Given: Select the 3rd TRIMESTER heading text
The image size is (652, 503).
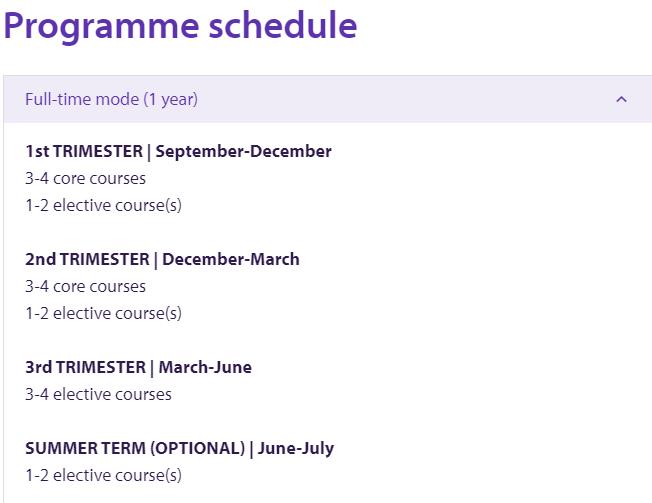Looking at the screenshot, I should [x=86, y=368].
